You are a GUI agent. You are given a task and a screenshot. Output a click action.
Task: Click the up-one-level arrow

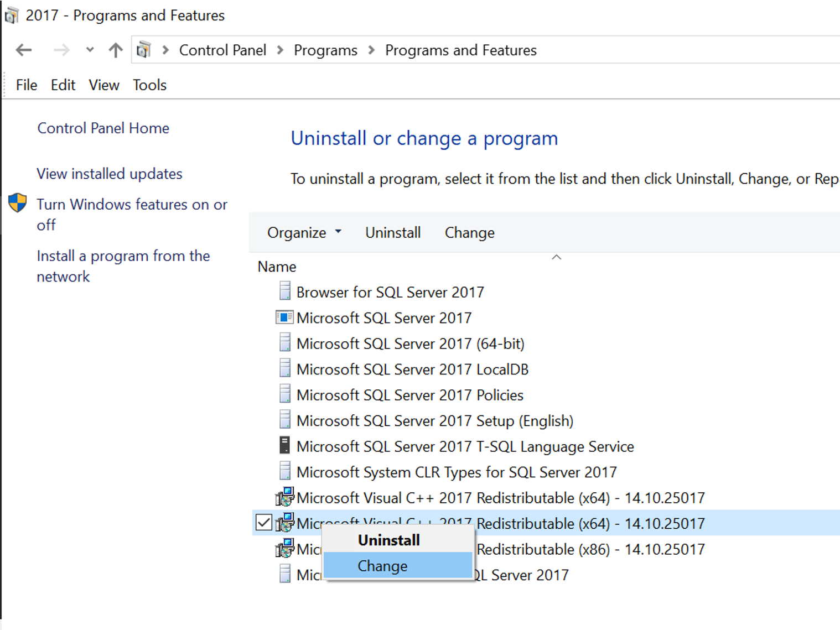click(x=115, y=50)
